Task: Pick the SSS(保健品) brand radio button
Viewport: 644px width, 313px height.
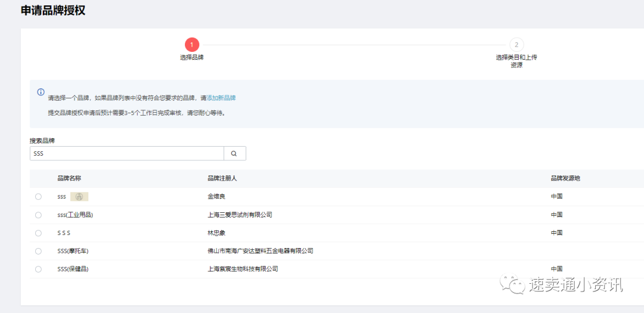Action: tap(38, 269)
